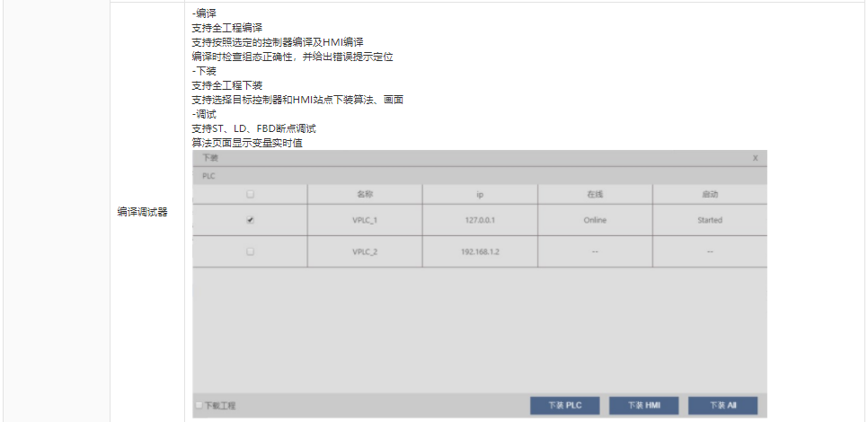Click the Online status cell
The width and height of the screenshot is (868, 422).
(x=594, y=220)
